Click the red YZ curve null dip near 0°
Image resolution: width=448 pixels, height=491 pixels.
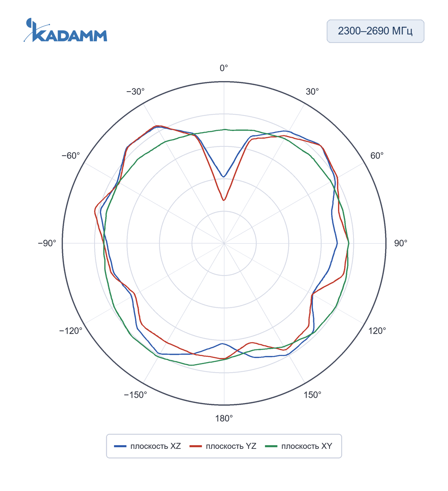pos(224,200)
